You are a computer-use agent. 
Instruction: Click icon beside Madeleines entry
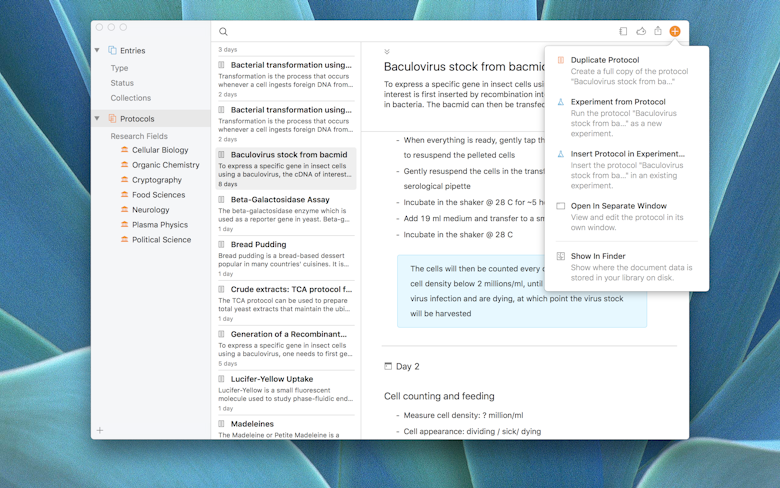[221, 424]
